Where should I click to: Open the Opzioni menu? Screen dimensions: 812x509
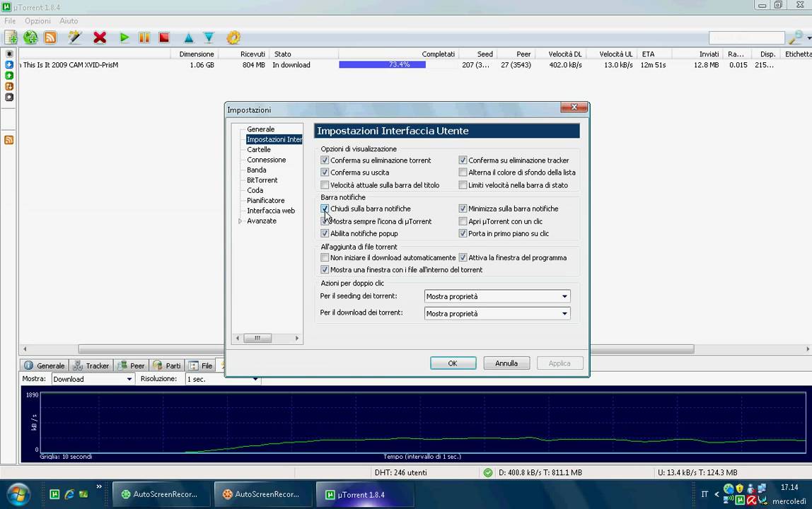[37, 21]
